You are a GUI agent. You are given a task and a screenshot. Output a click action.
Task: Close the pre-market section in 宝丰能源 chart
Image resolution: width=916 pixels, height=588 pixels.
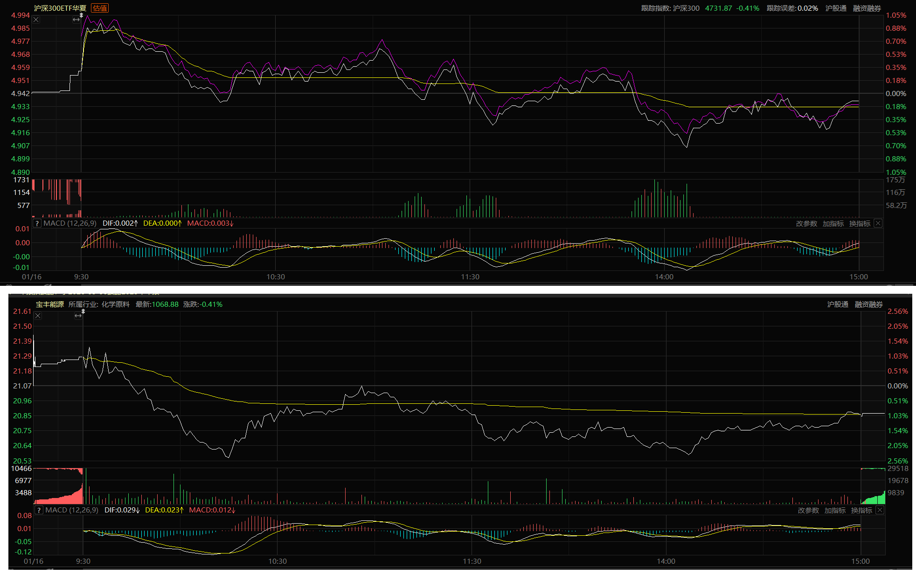pos(38,316)
